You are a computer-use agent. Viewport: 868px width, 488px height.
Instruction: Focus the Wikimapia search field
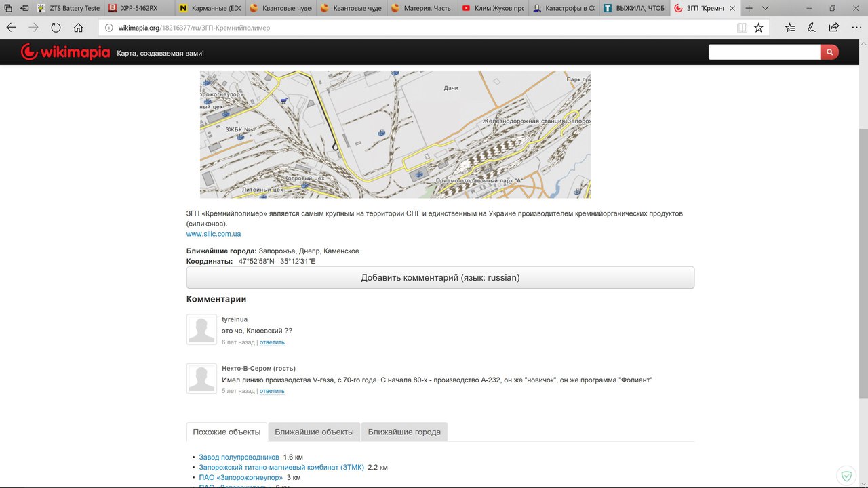pos(764,52)
